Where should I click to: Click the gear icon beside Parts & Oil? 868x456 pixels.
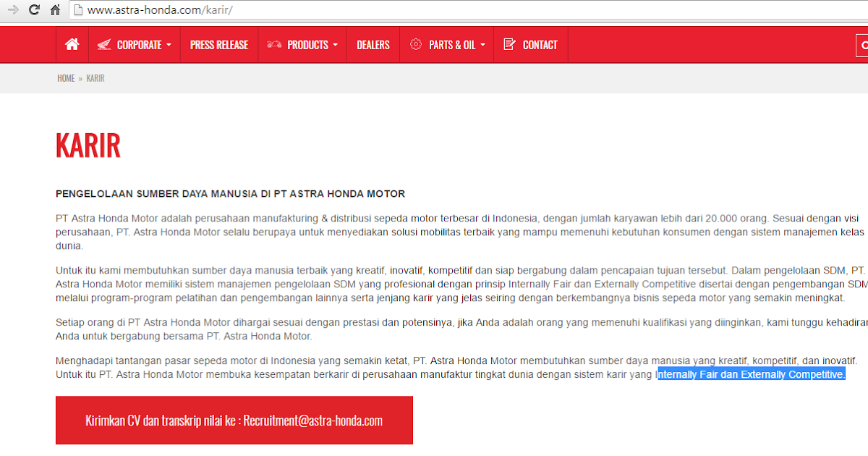(x=416, y=45)
